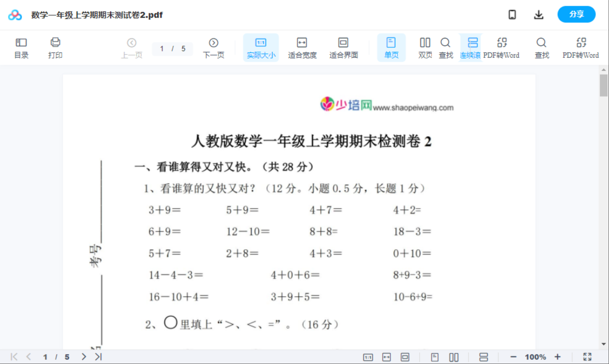This screenshot has width=609, height=364.
Task: Open mobile view using the phone icon
Action: 512,14
